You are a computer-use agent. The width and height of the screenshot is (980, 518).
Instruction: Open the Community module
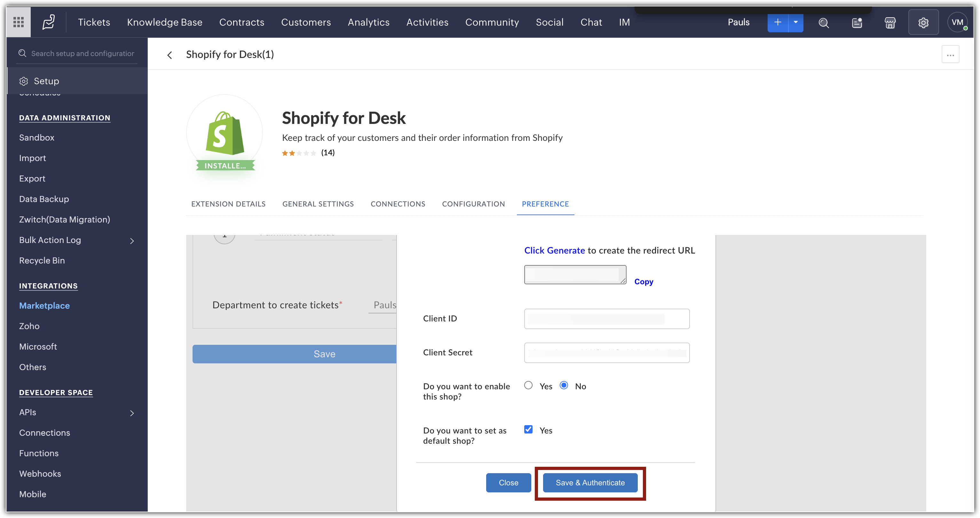[492, 22]
